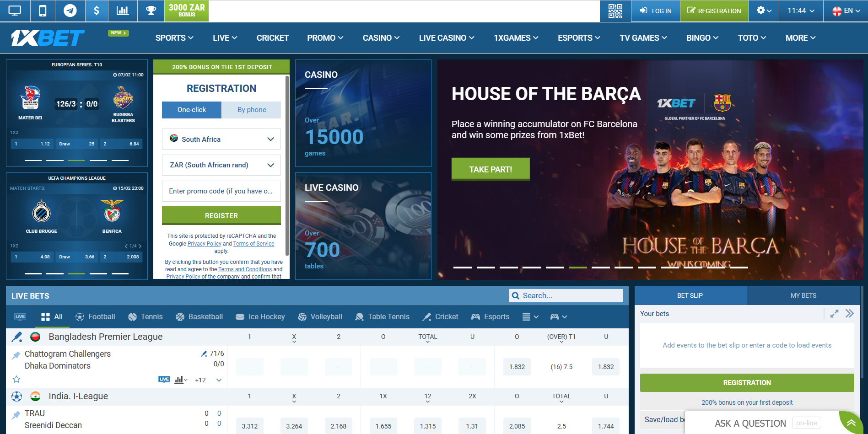Toggle the LIVE filter in Live Bets
Image resolution: width=868 pixels, height=434 pixels.
20,316
